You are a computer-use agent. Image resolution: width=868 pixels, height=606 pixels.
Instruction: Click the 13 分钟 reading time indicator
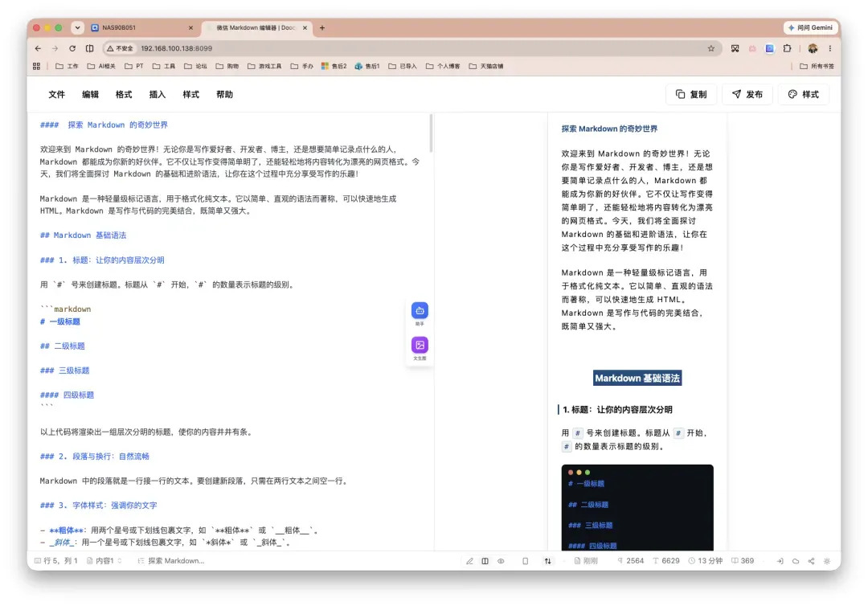[706, 561]
